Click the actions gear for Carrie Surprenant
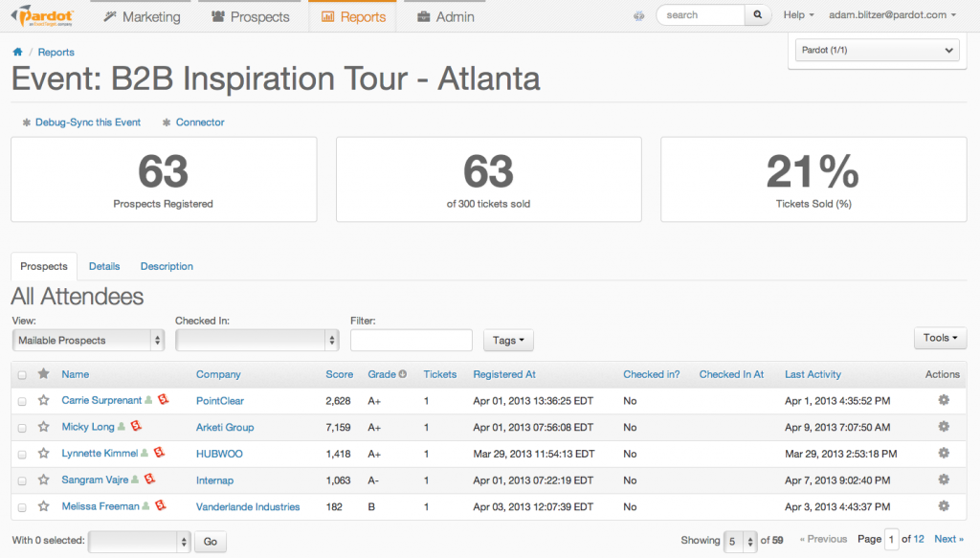 tap(943, 400)
